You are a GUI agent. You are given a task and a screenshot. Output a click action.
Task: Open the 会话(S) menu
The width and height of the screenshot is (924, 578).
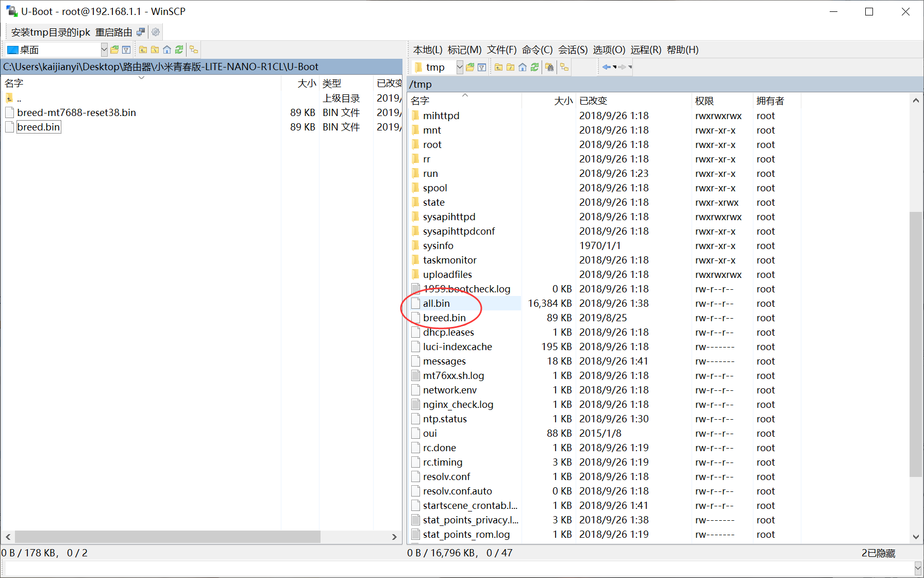tap(573, 49)
